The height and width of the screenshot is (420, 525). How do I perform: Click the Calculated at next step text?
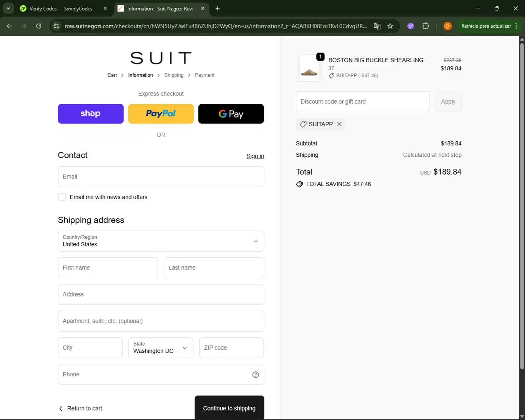click(432, 155)
